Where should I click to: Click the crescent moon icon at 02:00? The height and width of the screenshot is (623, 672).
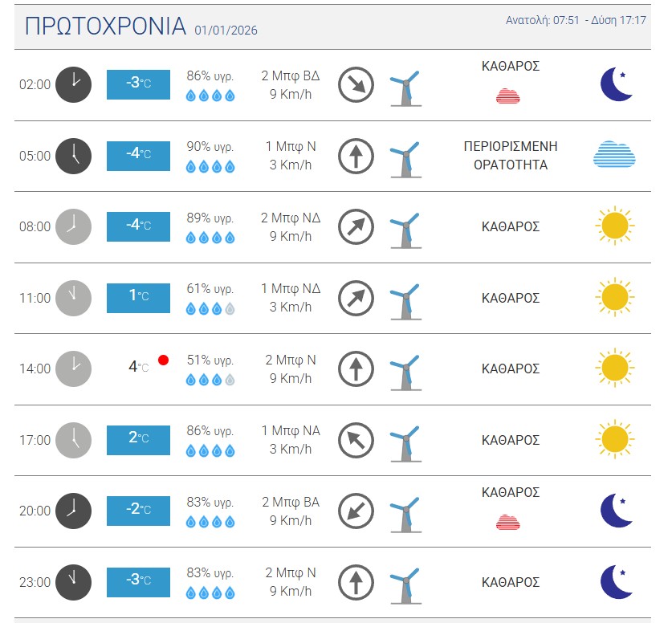[x=616, y=84]
